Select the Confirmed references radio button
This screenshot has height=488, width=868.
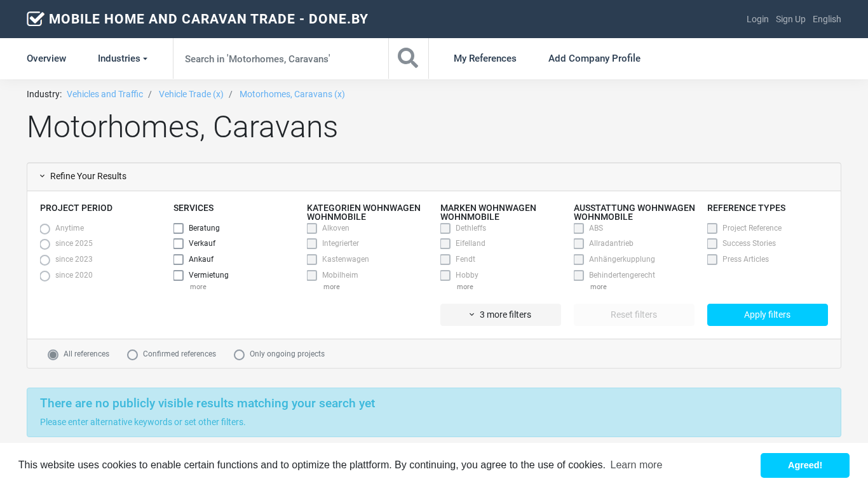click(x=132, y=355)
